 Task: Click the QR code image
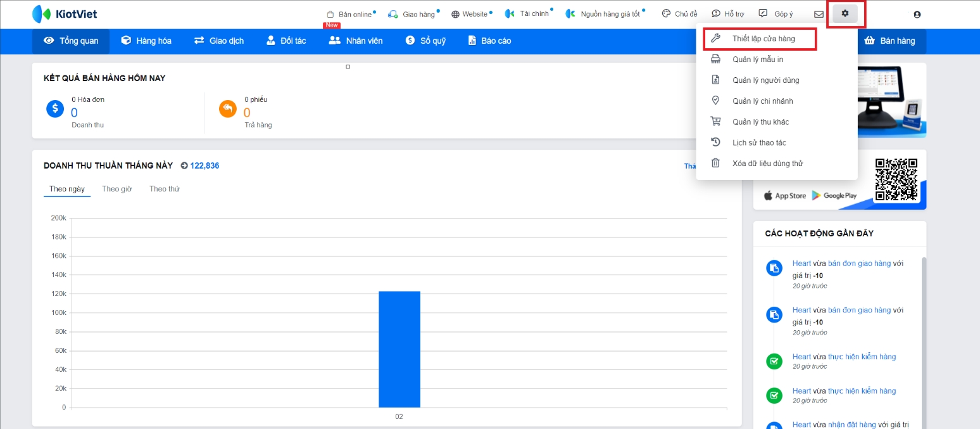(x=896, y=180)
